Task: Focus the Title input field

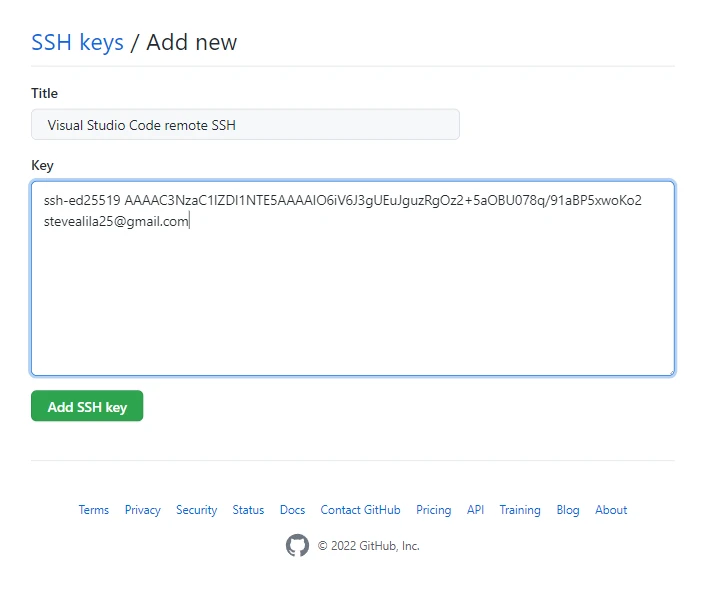Action: point(245,125)
